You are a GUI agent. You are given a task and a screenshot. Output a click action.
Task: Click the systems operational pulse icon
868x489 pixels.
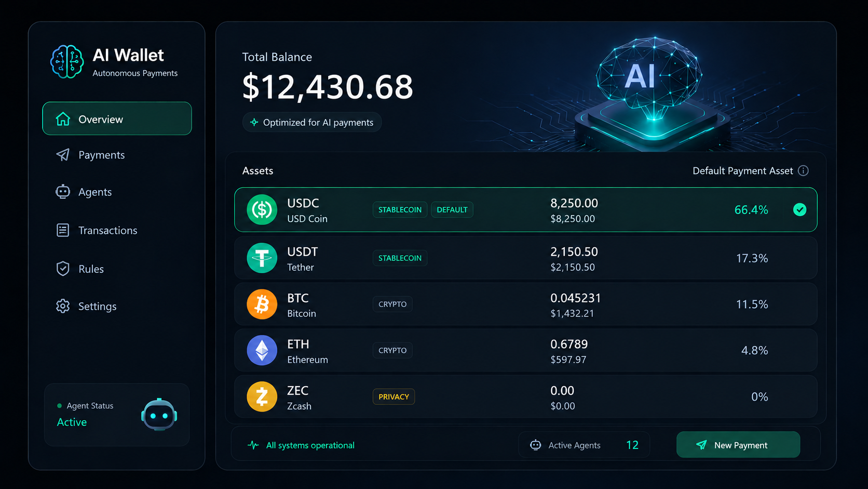pos(253,445)
